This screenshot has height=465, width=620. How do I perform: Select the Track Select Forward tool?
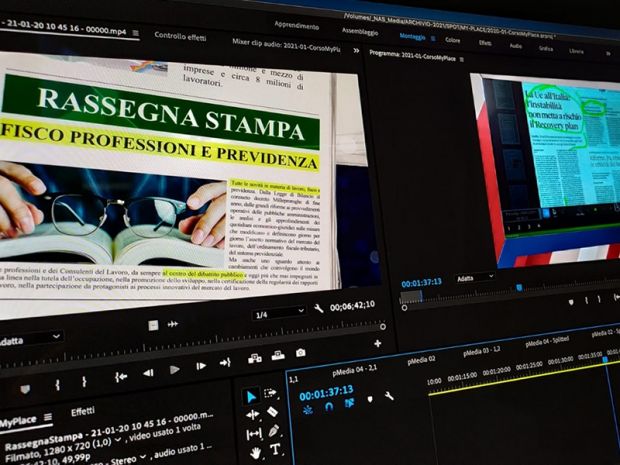tap(270, 393)
